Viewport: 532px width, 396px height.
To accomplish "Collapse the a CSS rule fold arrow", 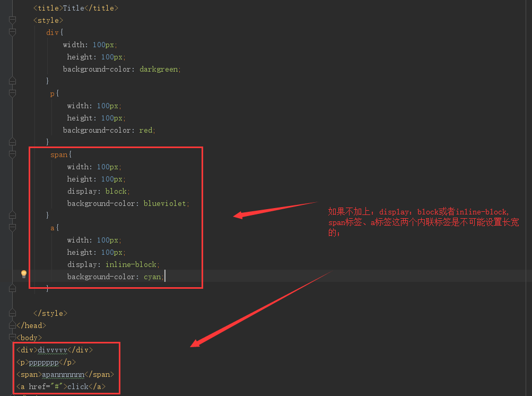I will [x=12, y=228].
